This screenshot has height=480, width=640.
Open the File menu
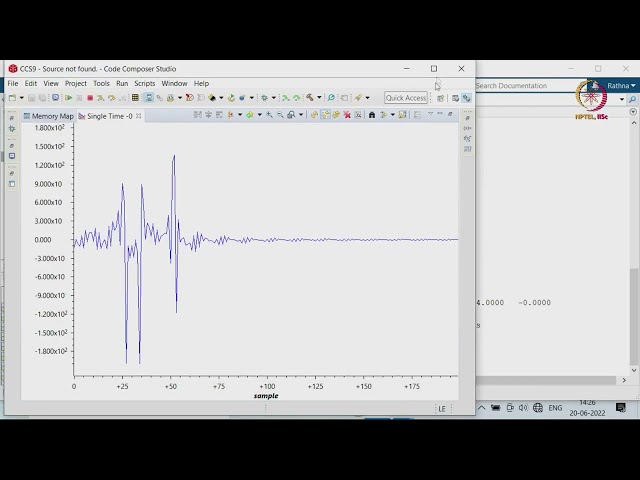tap(13, 83)
